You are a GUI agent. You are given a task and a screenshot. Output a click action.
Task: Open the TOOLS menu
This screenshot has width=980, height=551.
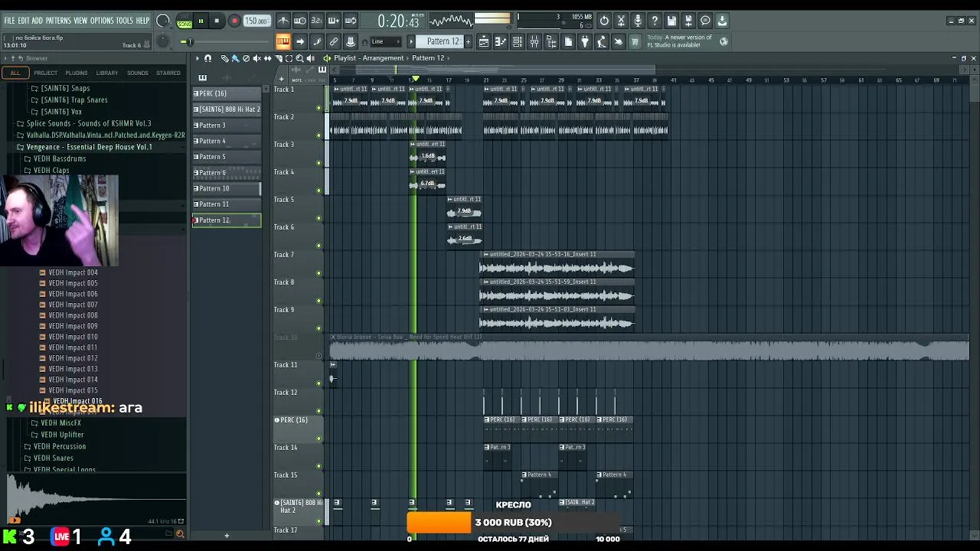(124, 21)
